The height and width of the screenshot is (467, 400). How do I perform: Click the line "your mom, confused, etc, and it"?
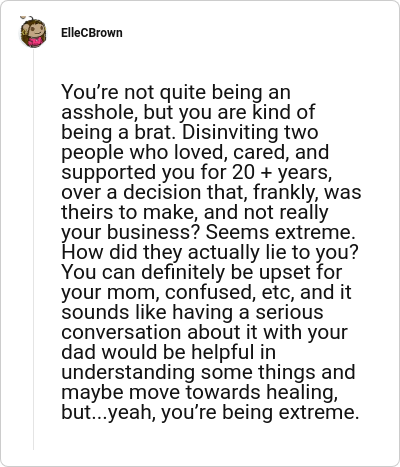tap(206, 292)
